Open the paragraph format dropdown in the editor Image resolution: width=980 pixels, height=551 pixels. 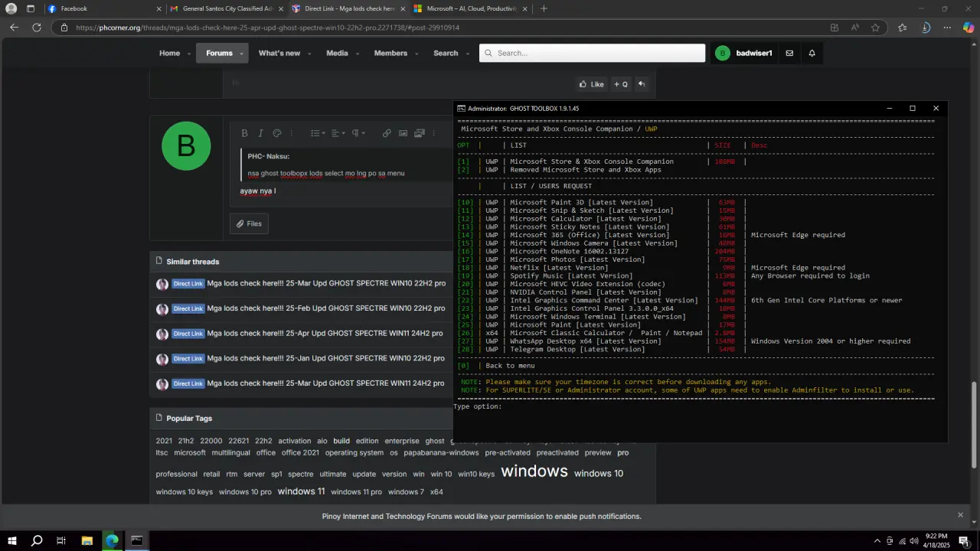click(x=358, y=133)
